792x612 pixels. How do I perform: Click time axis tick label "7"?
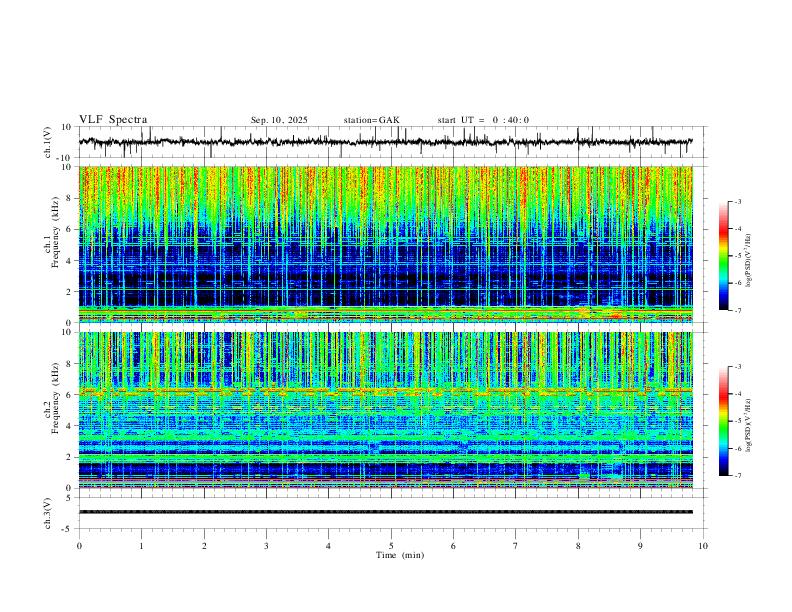point(516,546)
